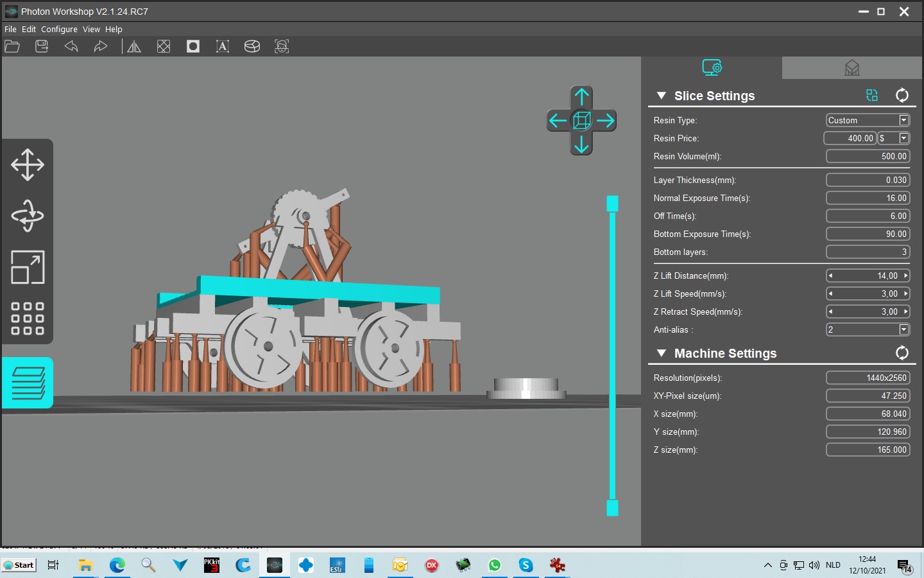Open the File menu

point(10,29)
